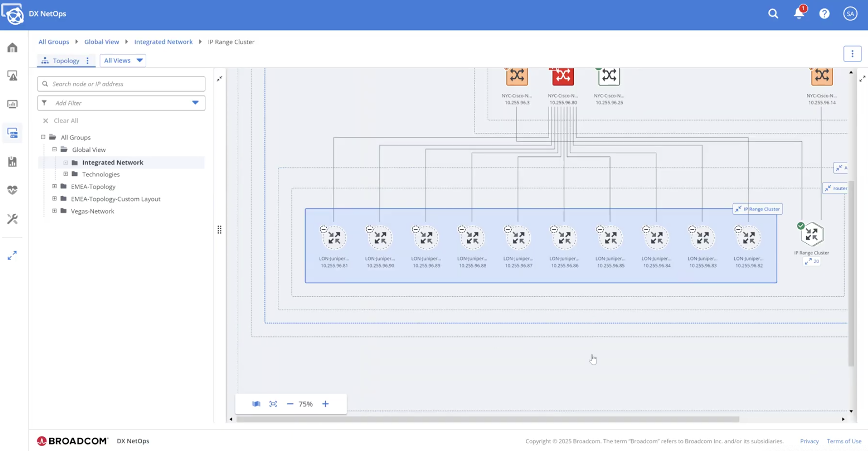This screenshot has height=451, width=868.
Task: Switch to the Topology tab
Action: [66, 60]
